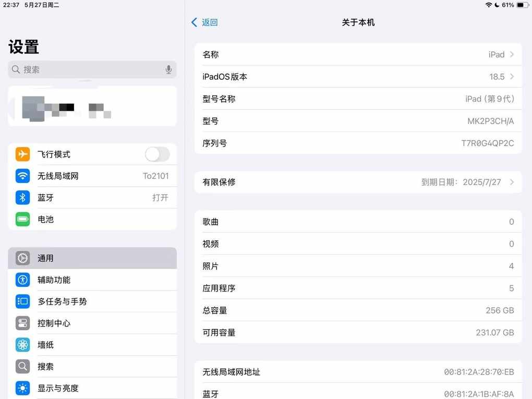Tap the microphone dictation icon in search
Image resolution: width=532 pixels, height=399 pixels.
168,69
